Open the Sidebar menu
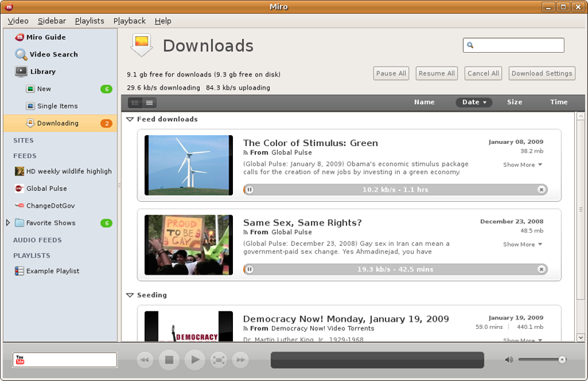The height and width of the screenshot is (381, 588). pos(51,21)
